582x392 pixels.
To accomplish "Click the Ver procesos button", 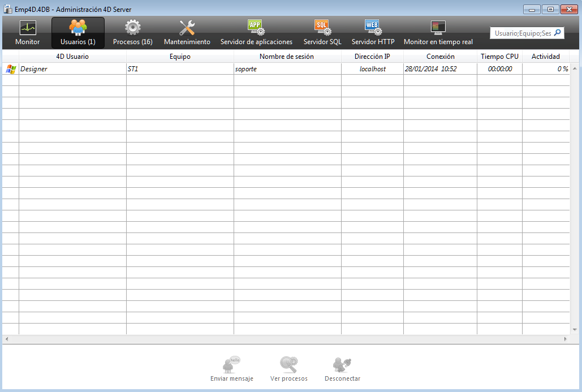I will pyautogui.click(x=289, y=369).
